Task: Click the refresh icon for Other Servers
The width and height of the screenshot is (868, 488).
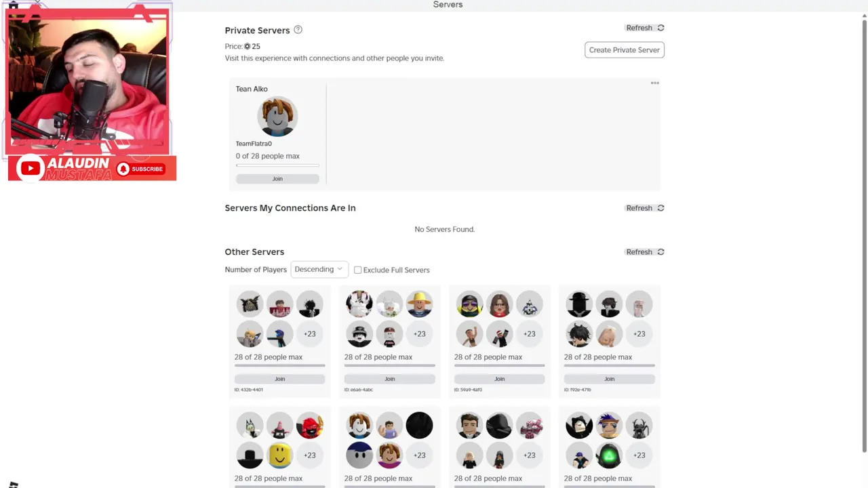Action: click(x=660, y=252)
